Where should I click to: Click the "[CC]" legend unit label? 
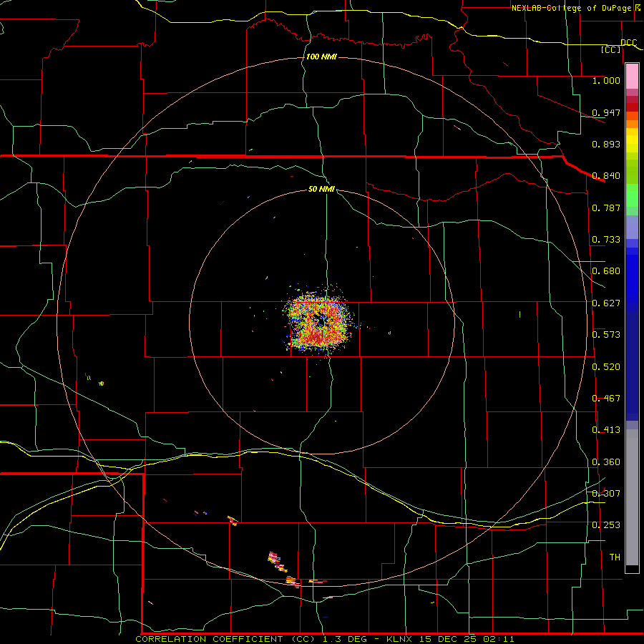pos(611,49)
